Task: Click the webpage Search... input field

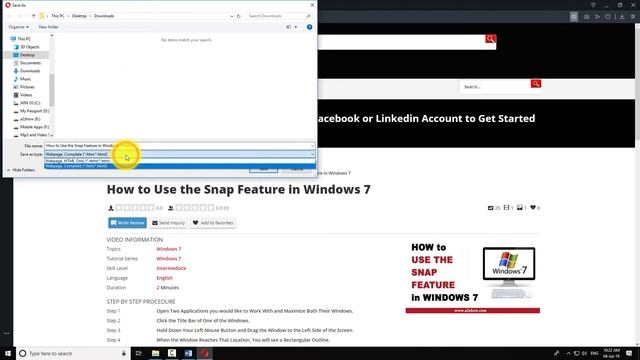Action: [x=495, y=87]
